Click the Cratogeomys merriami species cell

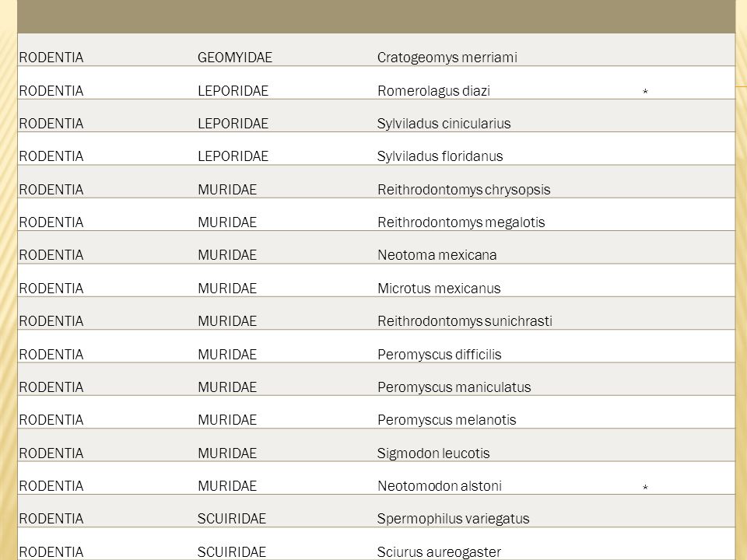[x=447, y=58]
